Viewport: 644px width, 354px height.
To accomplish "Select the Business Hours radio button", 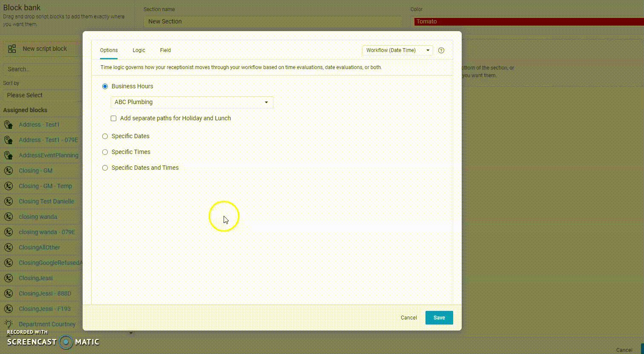I will (x=105, y=86).
